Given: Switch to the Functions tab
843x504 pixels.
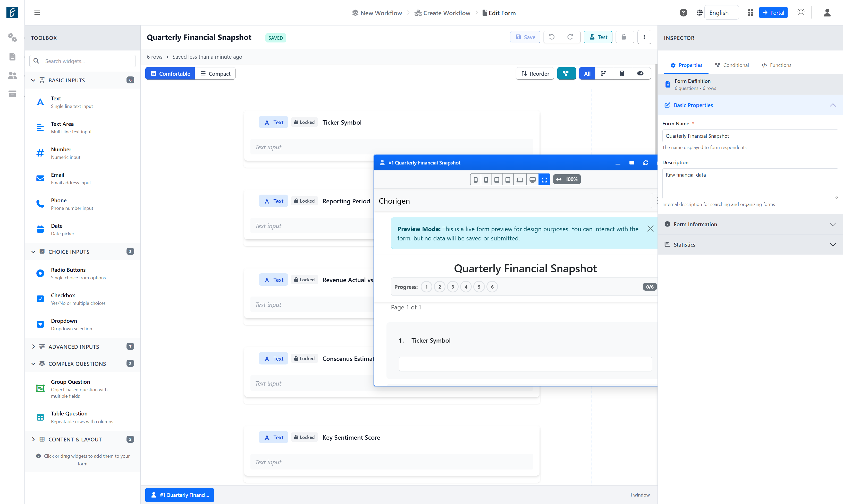Looking at the screenshot, I should coord(776,65).
